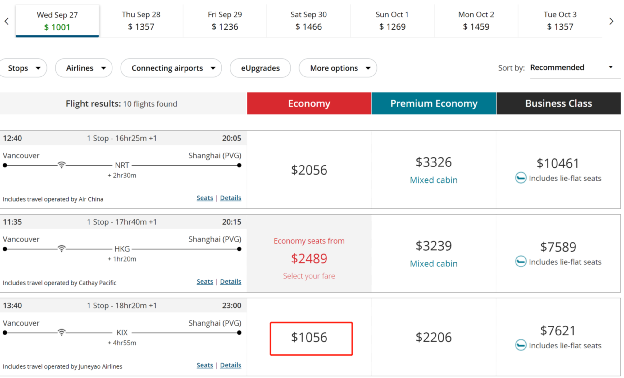Click the Wi-Fi icon on the NRT flight
The width and height of the screenshot is (624, 378).
pyautogui.click(x=61, y=165)
